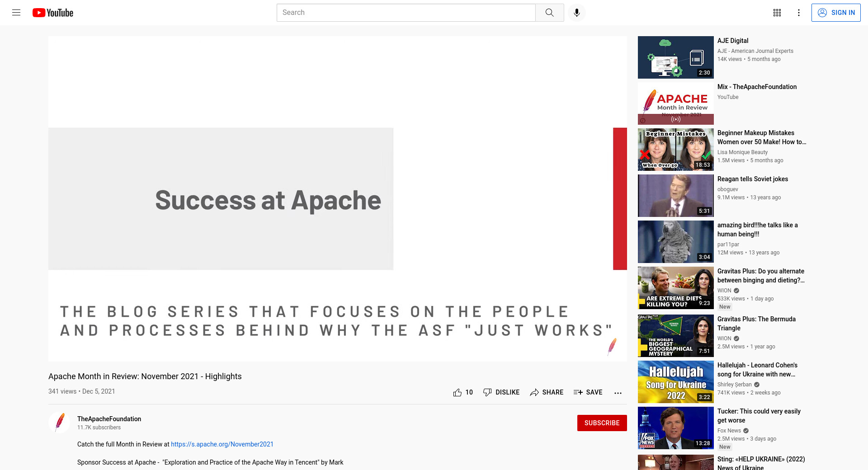Click AJE - American Journal Experts channel

755,51
